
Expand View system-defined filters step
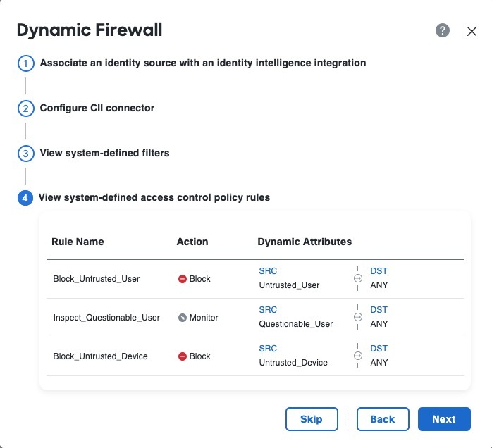point(104,153)
